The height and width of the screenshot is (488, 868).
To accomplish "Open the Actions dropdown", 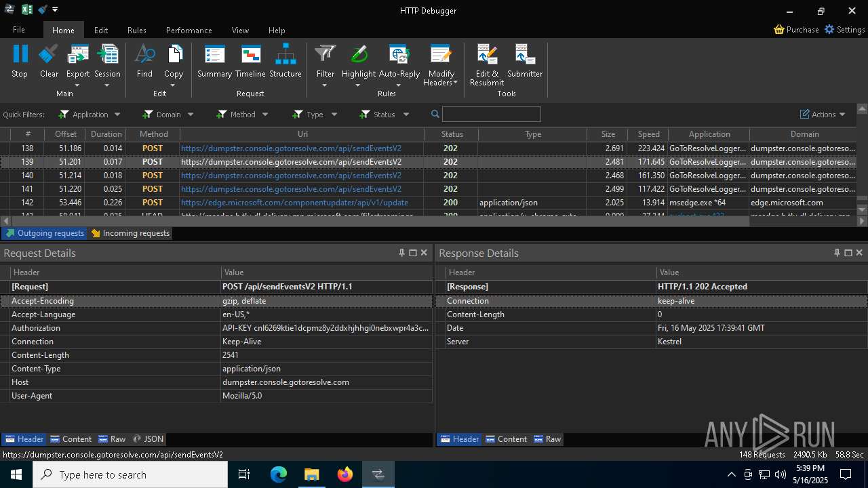I will (823, 115).
